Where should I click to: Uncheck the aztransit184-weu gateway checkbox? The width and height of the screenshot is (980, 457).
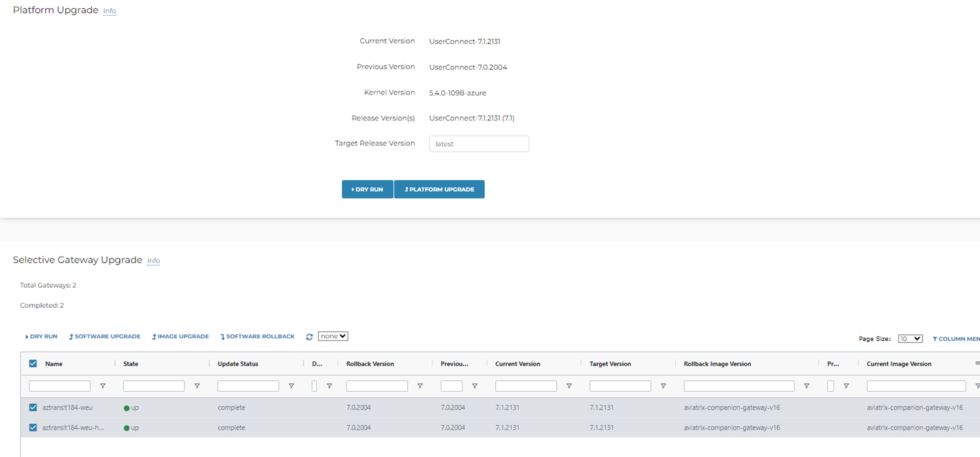tap(33, 407)
